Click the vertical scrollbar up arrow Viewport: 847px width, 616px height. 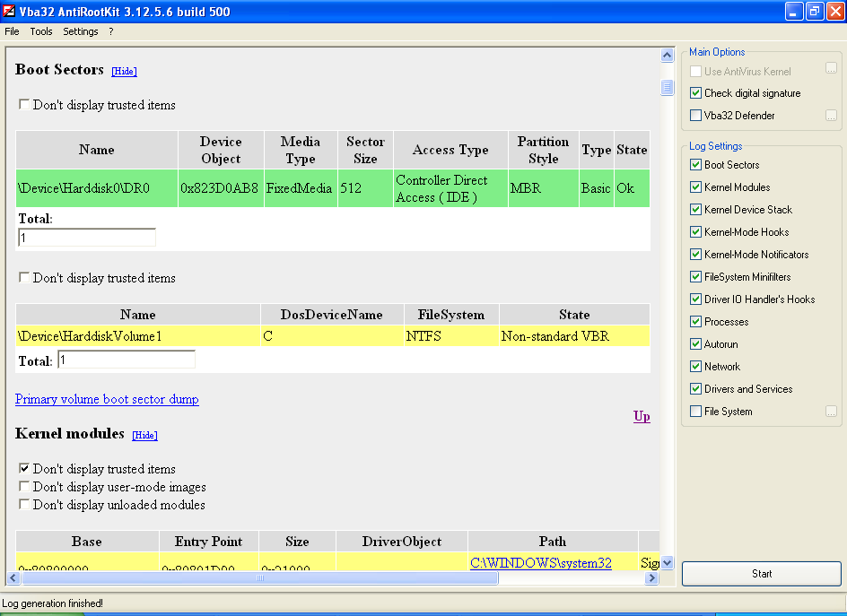point(668,55)
